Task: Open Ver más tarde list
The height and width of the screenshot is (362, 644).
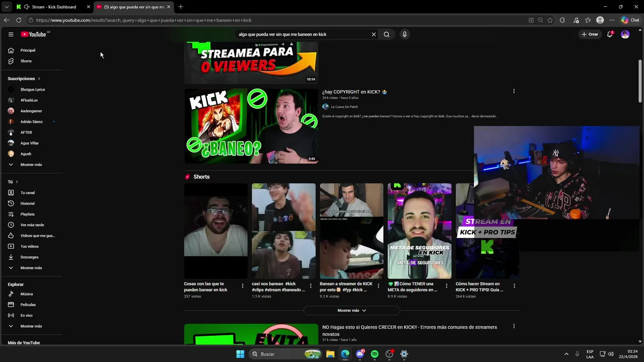Action: [x=32, y=225]
